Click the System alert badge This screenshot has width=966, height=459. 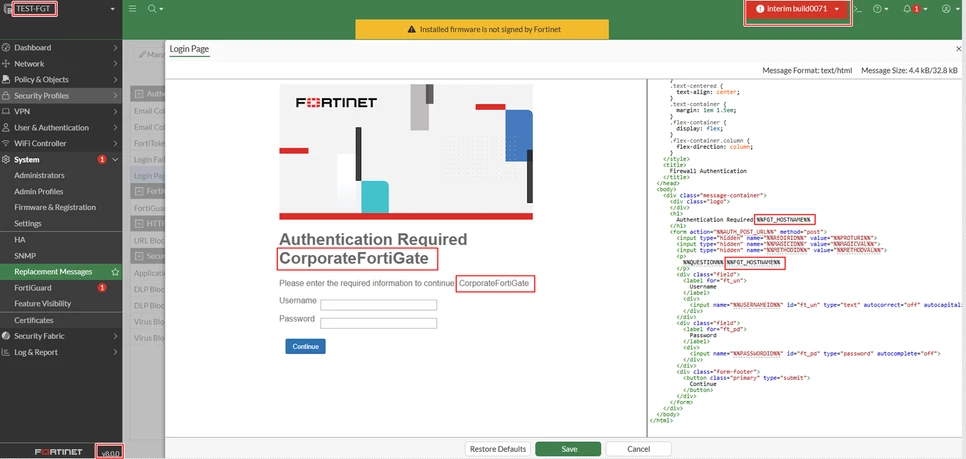coord(102,160)
